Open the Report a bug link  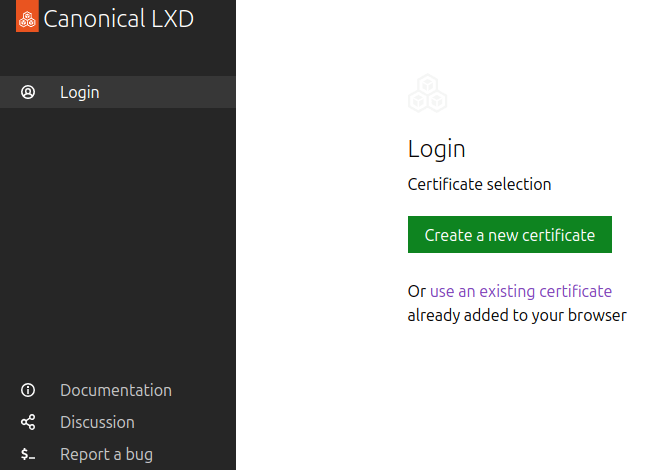pyautogui.click(x=107, y=455)
